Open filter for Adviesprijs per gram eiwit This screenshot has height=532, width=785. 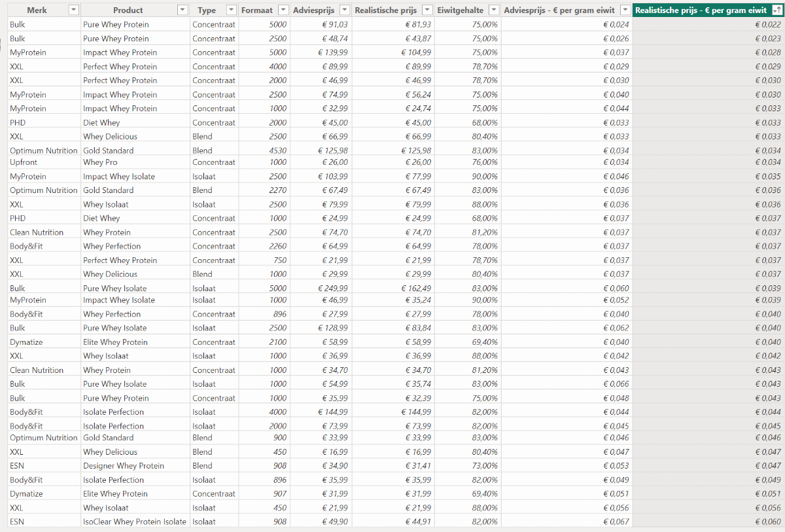click(x=625, y=10)
